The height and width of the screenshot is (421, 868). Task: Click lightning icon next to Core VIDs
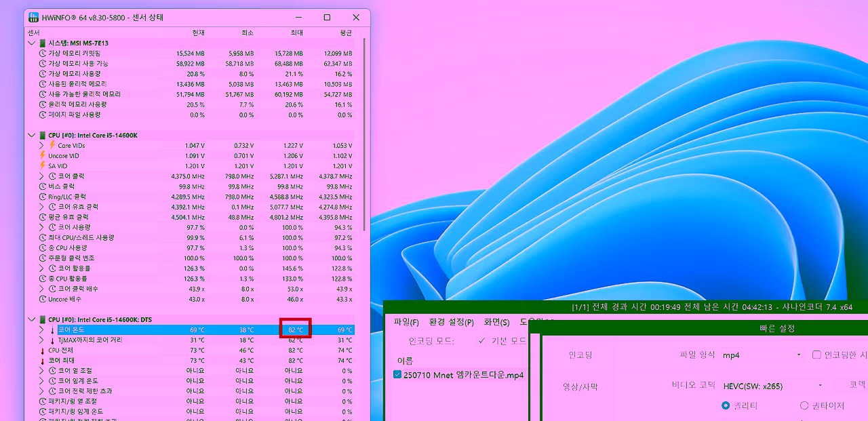pos(52,145)
